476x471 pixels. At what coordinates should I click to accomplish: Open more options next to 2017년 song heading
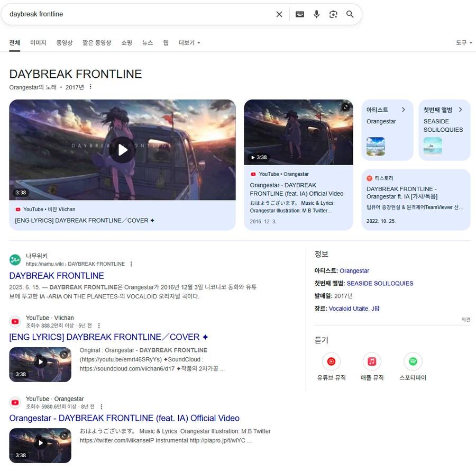(90, 87)
